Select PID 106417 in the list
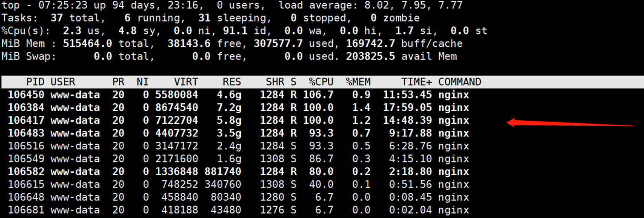 (x=26, y=120)
